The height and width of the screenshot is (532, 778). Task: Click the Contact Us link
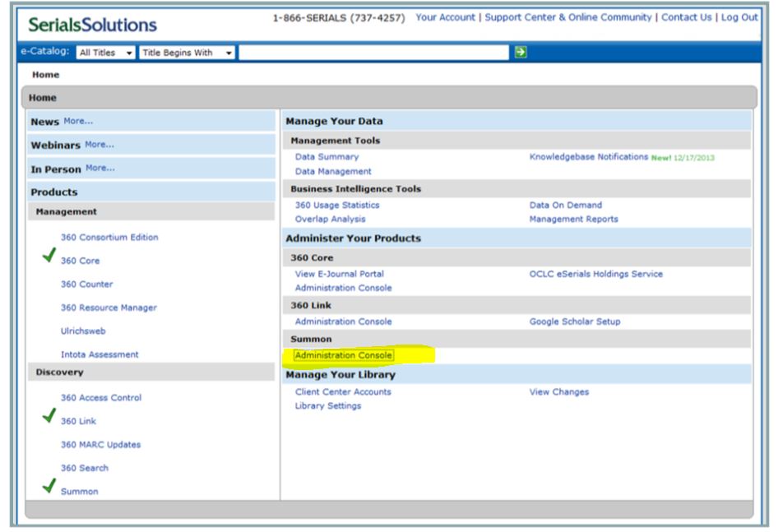[686, 17]
